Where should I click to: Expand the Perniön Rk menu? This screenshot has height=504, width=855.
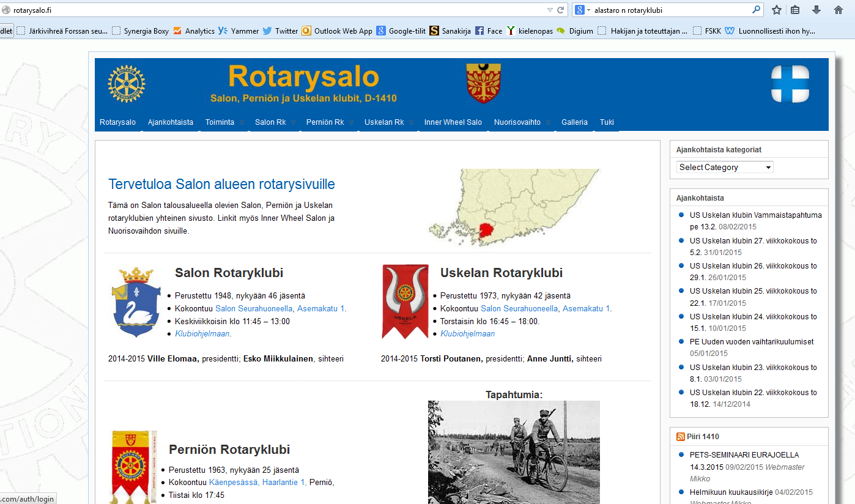(x=330, y=122)
